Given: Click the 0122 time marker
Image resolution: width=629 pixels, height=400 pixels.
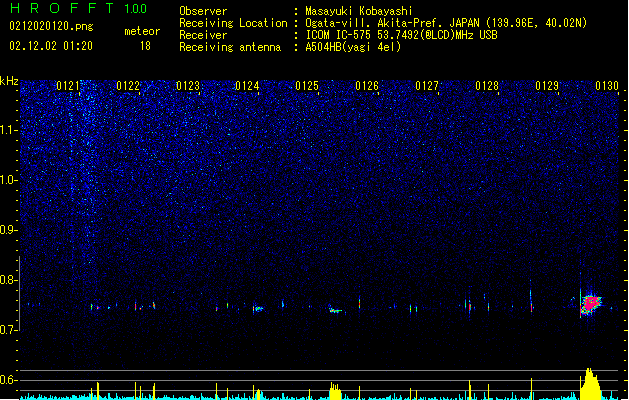Looking at the screenshot, I should pyautogui.click(x=128, y=86).
